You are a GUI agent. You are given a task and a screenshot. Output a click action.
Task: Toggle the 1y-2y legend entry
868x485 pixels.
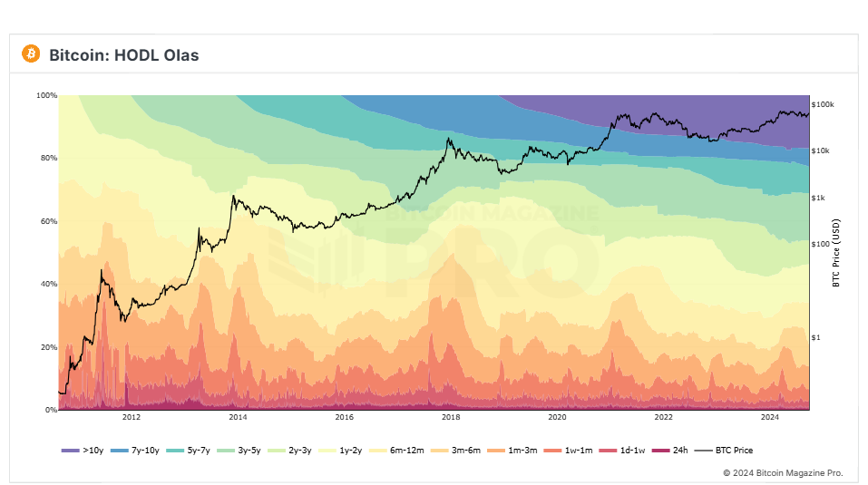pyautogui.click(x=340, y=451)
